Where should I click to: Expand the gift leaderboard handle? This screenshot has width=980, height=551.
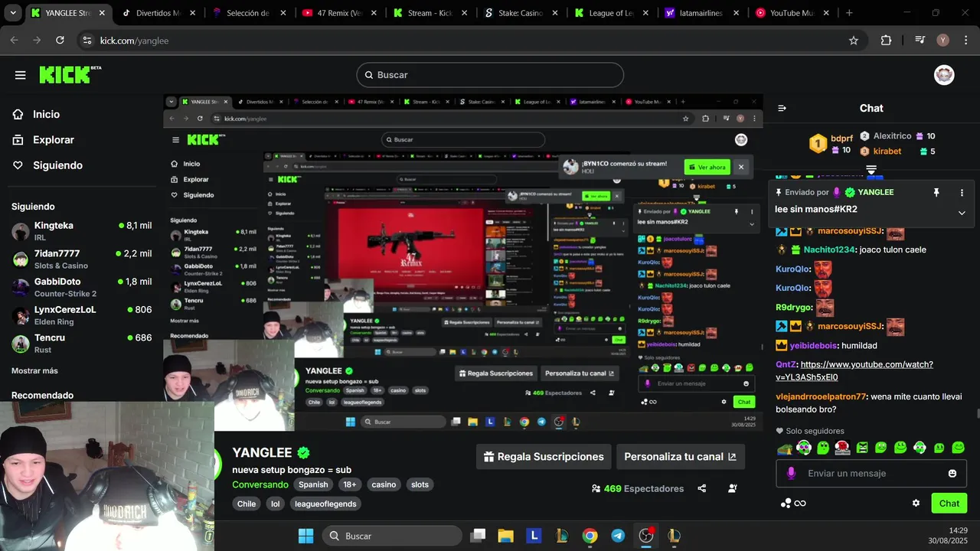coord(871,169)
